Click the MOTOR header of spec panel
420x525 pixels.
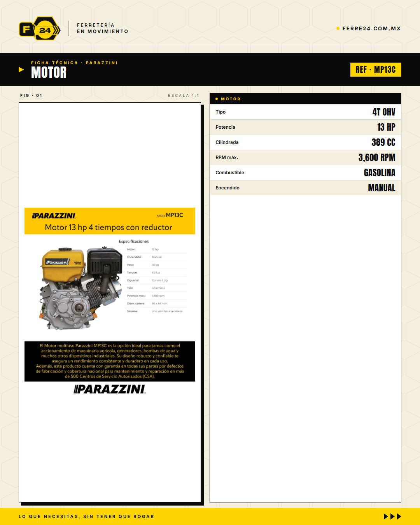click(305, 99)
